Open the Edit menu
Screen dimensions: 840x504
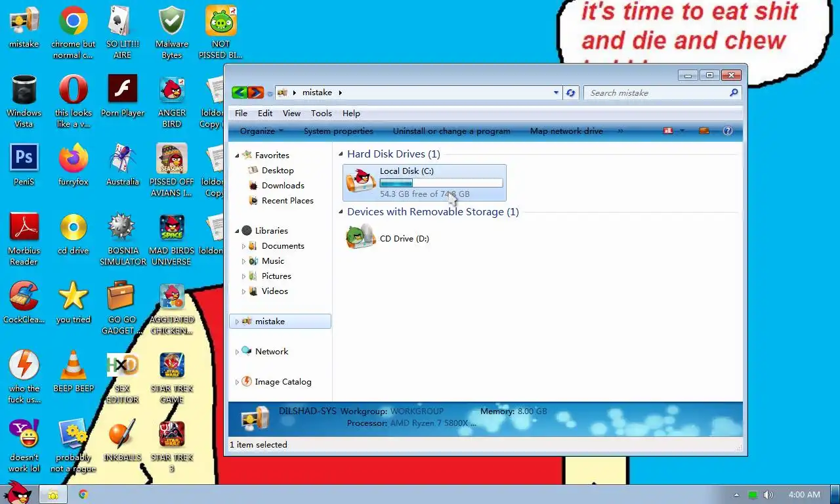tap(265, 113)
